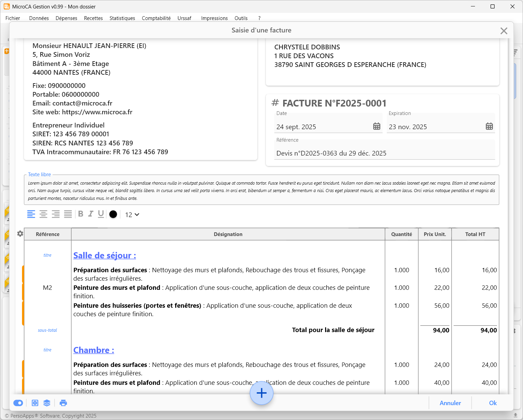Screen dimensions: 523x420
Task: Open the black text color swatch
Action: pyautogui.click(x=113, y=214)
